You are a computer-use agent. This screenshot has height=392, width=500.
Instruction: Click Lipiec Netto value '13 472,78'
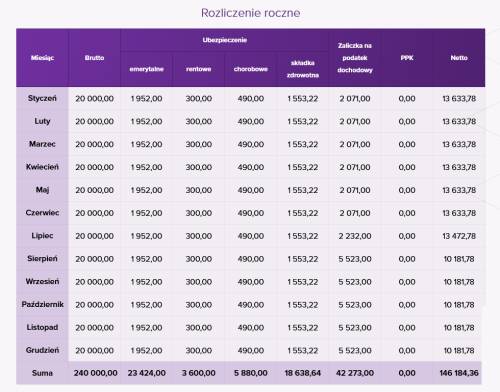pos(459,236)
